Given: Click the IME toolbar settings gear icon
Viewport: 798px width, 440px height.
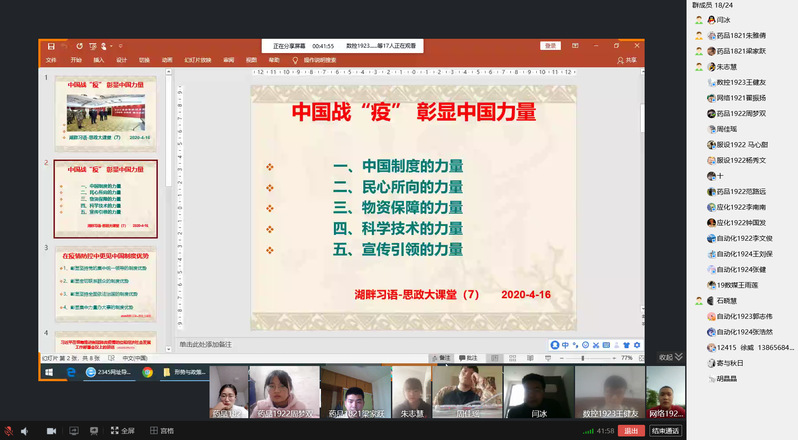Looking at the screenshot, I should (x=637, y=345).
